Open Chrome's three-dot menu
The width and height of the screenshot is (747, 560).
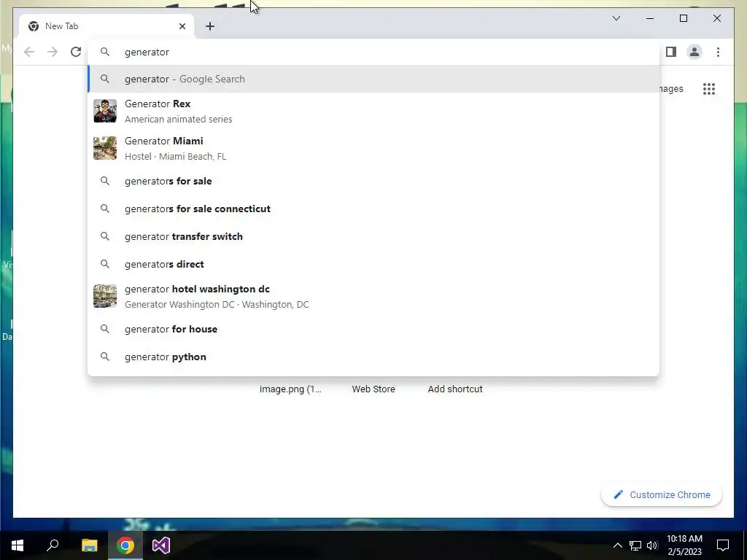(x=718, y=52)
